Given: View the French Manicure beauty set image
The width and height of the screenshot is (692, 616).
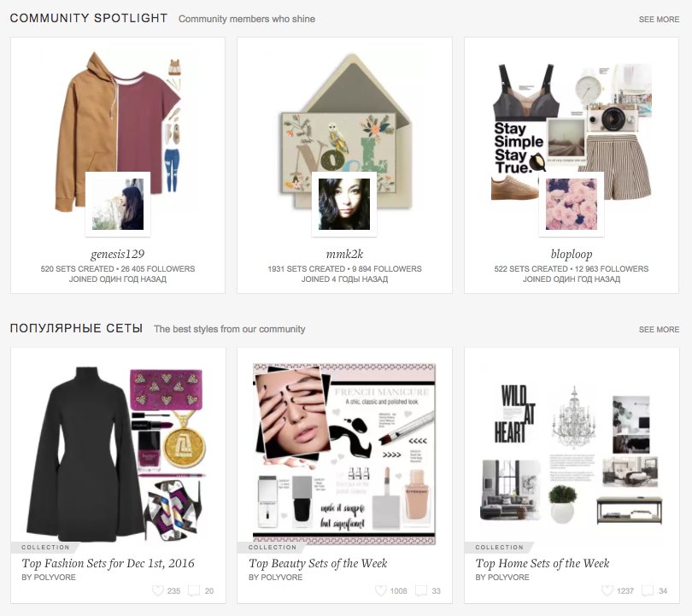Looking at the screenshot, I should tap(344, 454).
